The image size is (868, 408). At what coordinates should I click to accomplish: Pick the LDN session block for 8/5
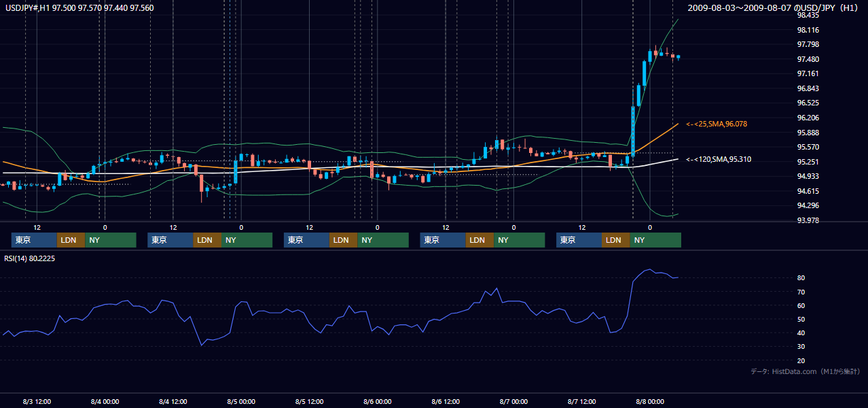[x=343, y=240]
